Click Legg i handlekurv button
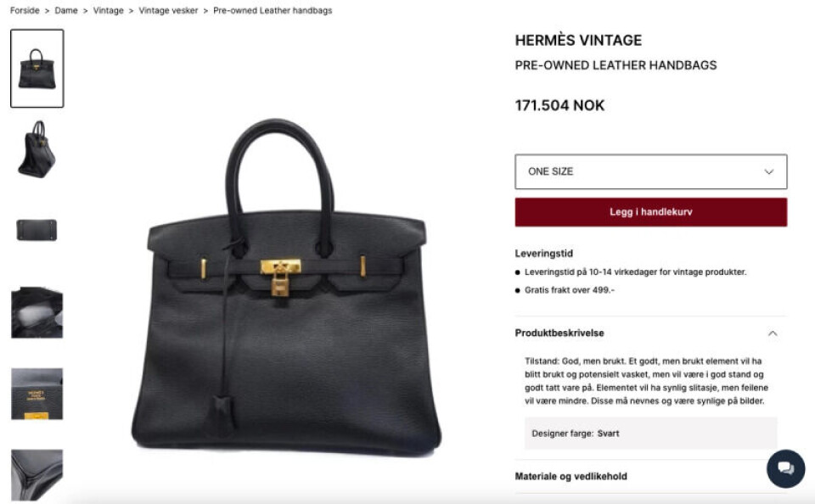This screenshot has width=815, height=504. pos(651,212)
